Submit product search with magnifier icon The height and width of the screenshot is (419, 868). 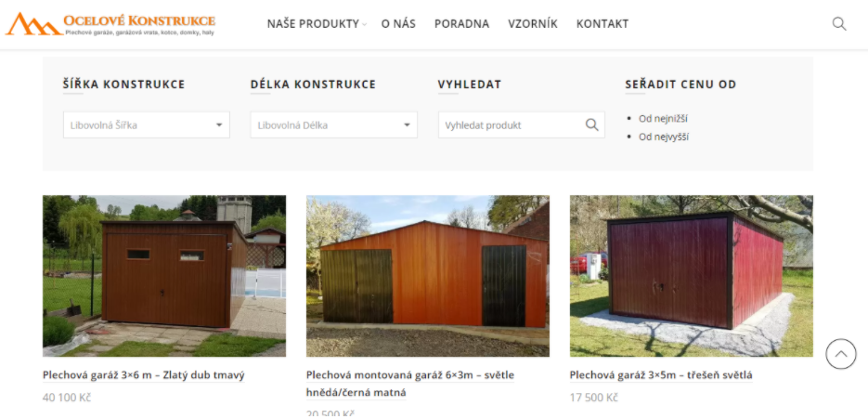click(591, 124)
